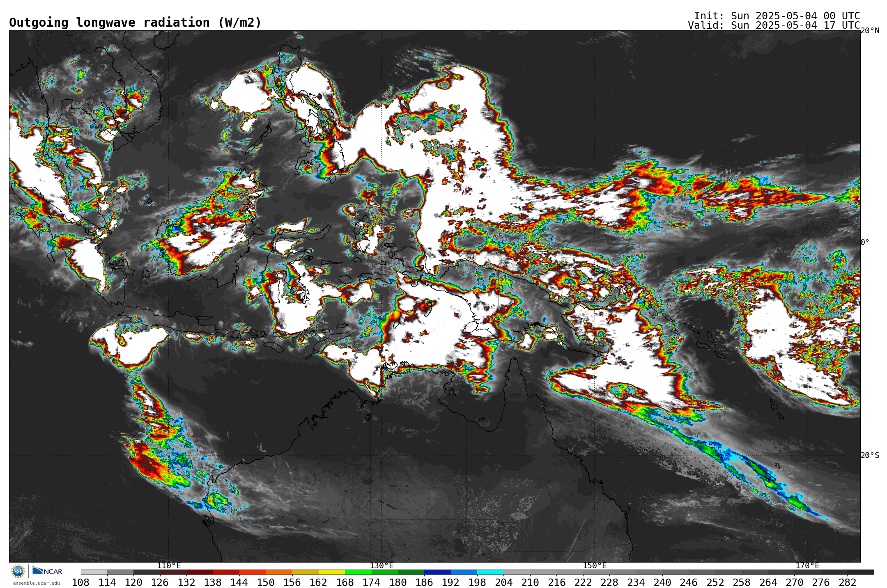The width and height of the screenshot is (887, 588).
Task: Click the 120 colorbar value
Action: click(133, 583)
